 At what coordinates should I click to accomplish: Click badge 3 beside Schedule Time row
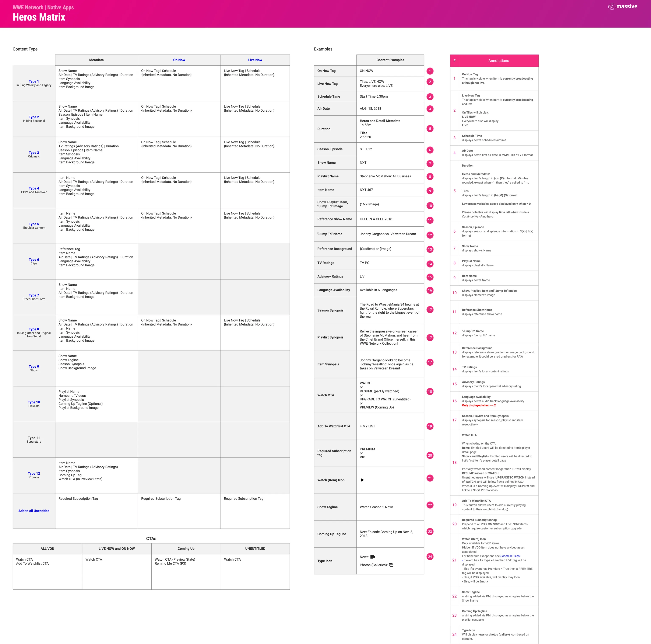pyautogui.click(x=430, y=97)
